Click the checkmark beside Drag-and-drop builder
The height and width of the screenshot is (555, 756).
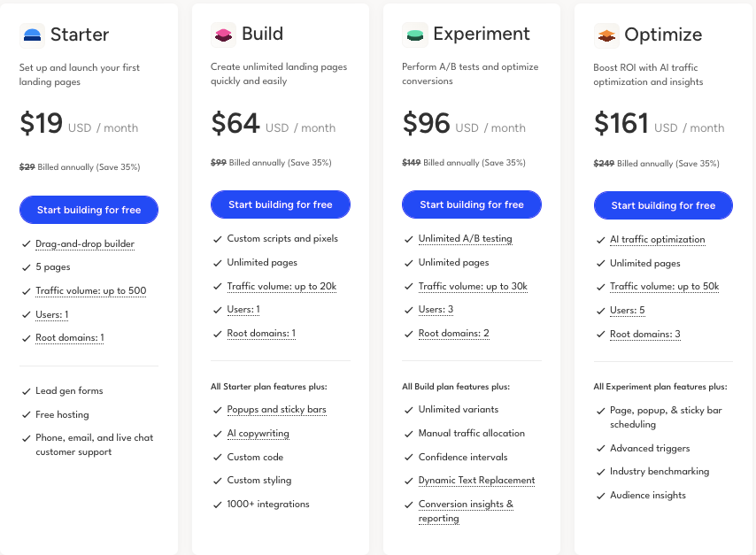(26, 243)
